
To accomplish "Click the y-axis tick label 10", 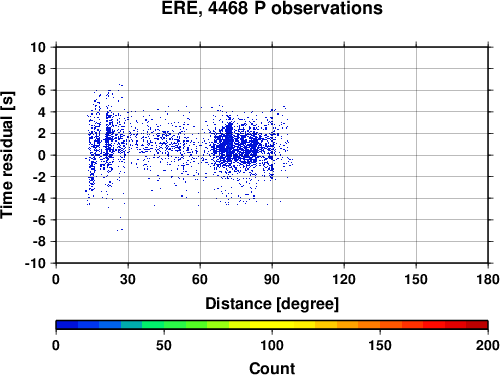I will tap(38, 47).
